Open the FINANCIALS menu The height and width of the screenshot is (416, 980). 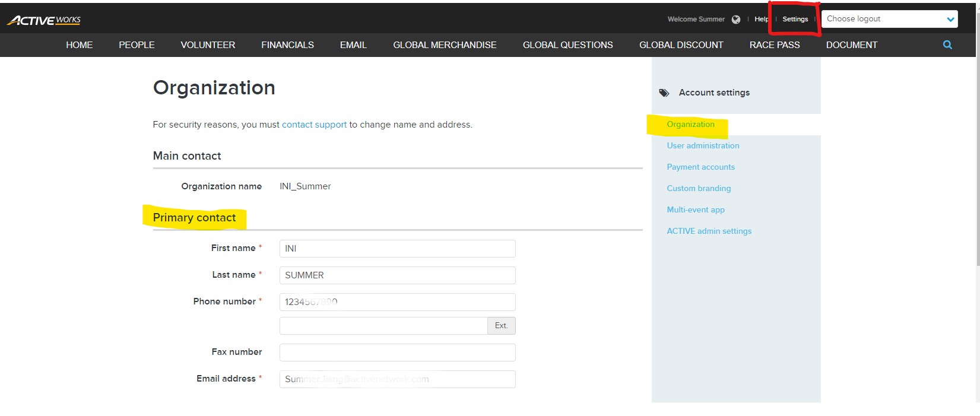287,45
